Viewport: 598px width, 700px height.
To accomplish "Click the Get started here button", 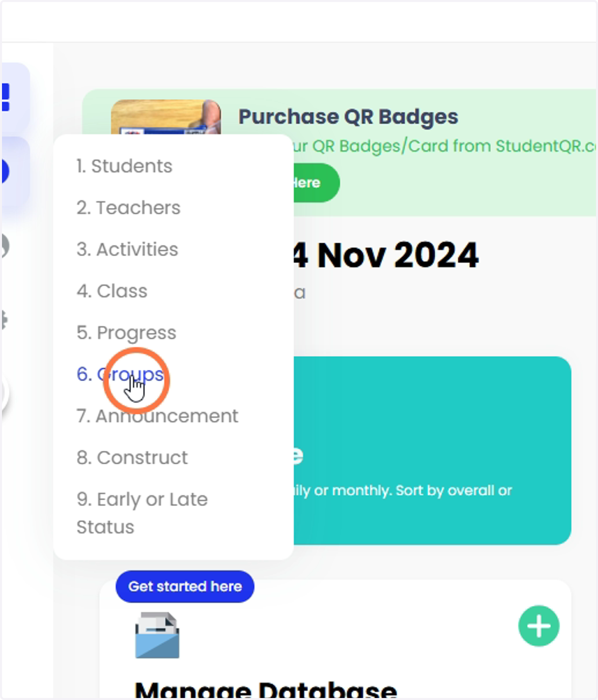I will tap(185, 586).
